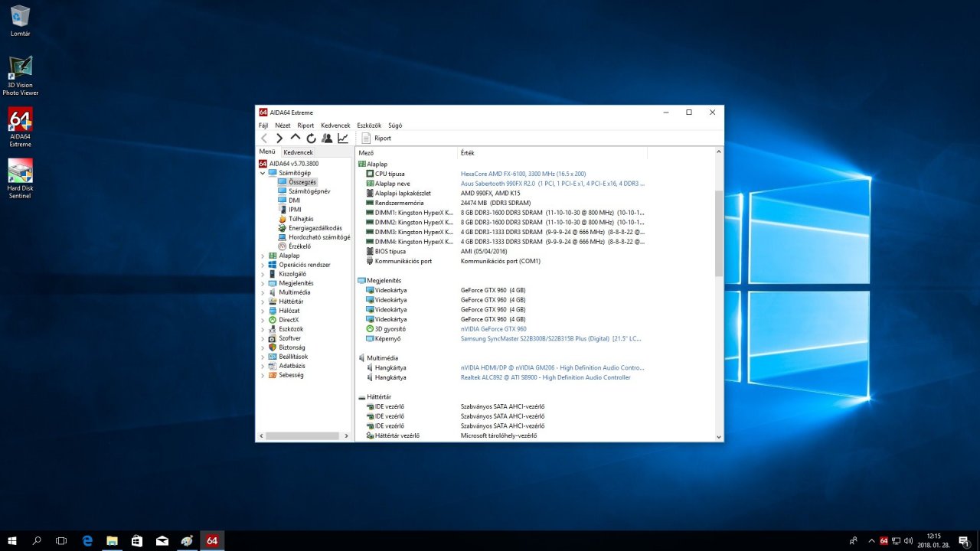This screenshot has width=980, height=551.
Task: Click the Back arrow in AIDA64 toolbar
Action: click(264, 139)
